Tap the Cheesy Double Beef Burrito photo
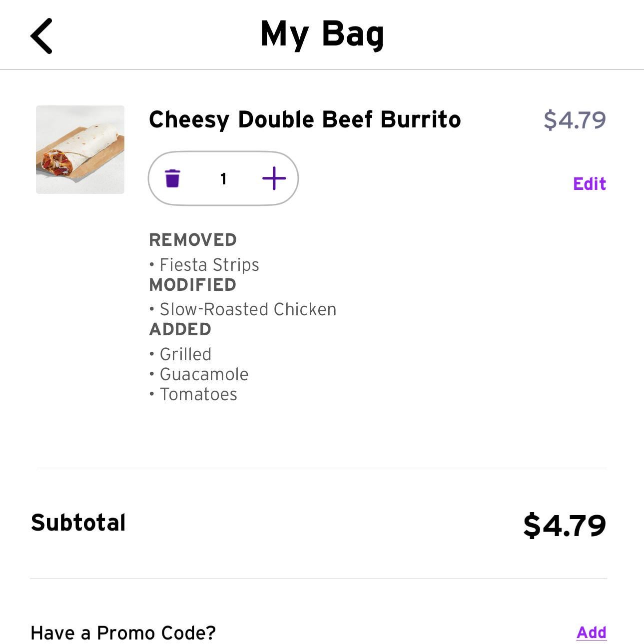This screenshot has width=644, height=644. [x=80, y=149]
